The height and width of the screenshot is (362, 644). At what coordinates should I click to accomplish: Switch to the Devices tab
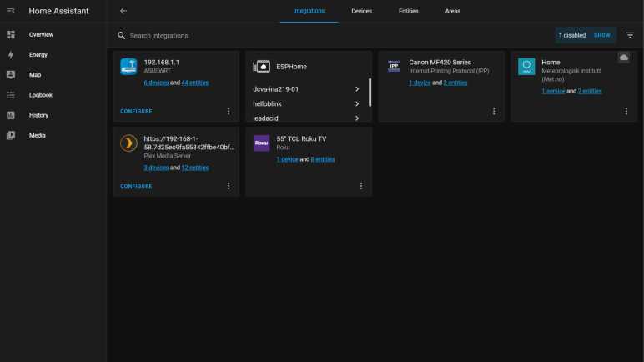361,11
